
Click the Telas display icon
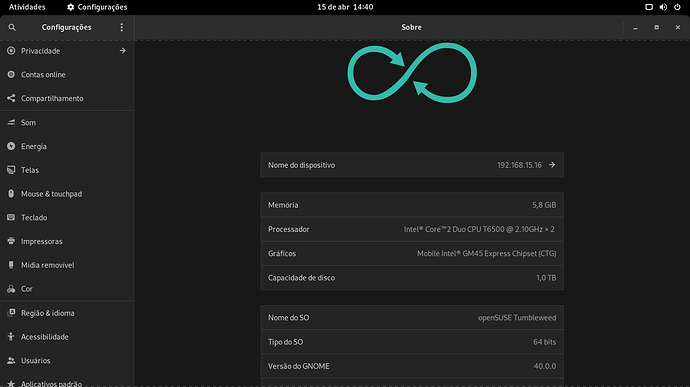11,170
